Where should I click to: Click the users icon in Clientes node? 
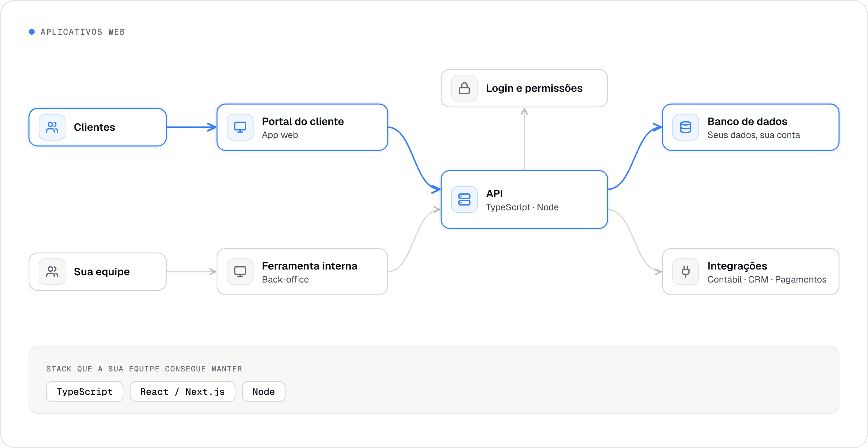52,127
